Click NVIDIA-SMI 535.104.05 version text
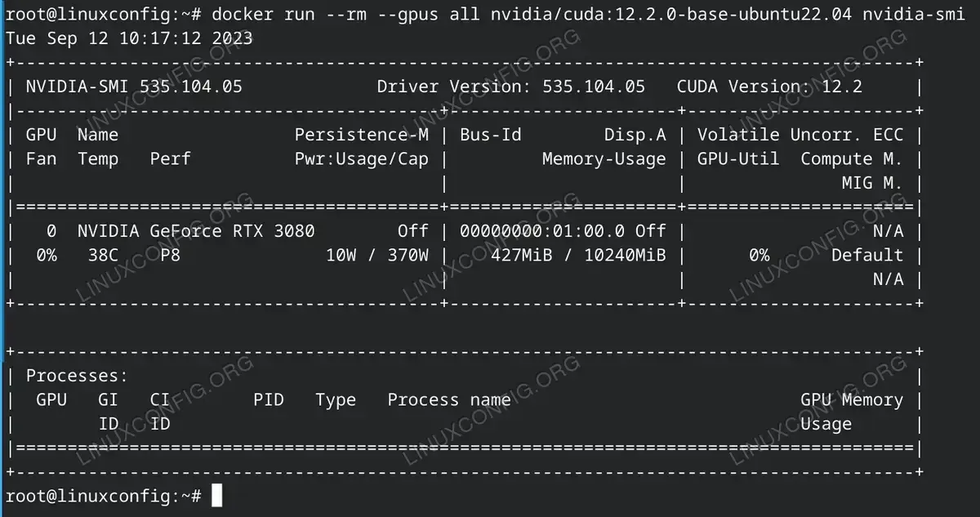 134,87
